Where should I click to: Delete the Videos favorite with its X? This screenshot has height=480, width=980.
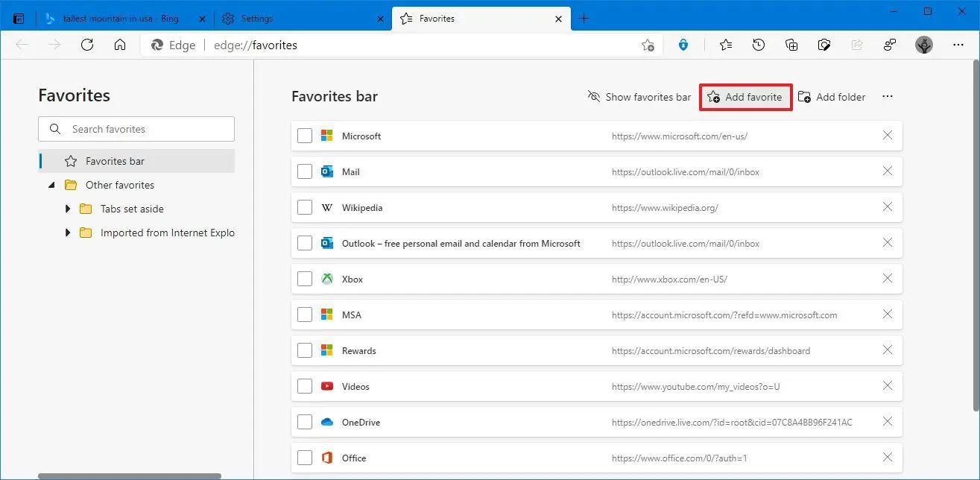point(888,385)
